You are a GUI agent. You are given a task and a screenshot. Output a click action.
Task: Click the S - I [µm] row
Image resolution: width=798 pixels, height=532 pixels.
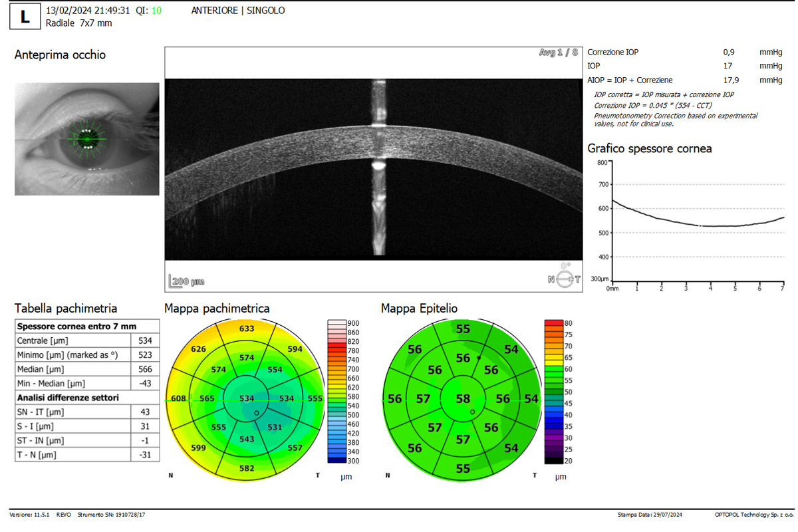(87, 426)
